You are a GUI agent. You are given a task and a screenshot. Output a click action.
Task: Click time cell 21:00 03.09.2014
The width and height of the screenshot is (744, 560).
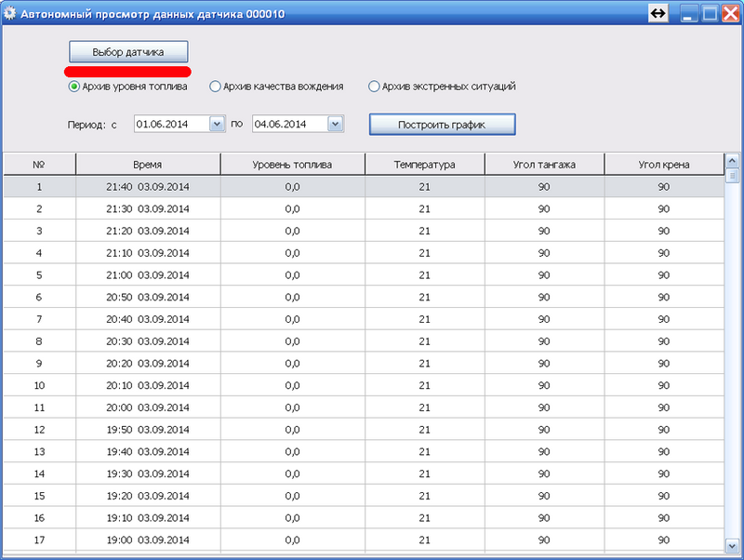(148, 274)
